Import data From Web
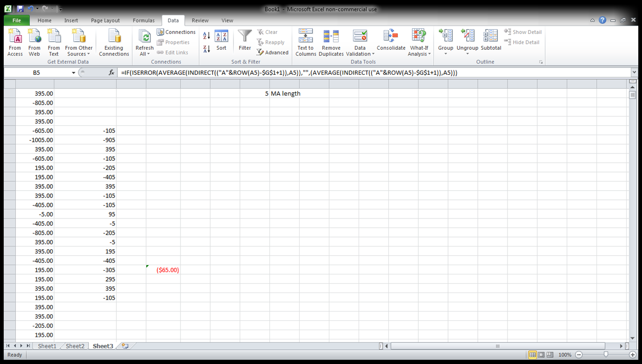Screen dimensions: 642x364 [x=34, y=43]
